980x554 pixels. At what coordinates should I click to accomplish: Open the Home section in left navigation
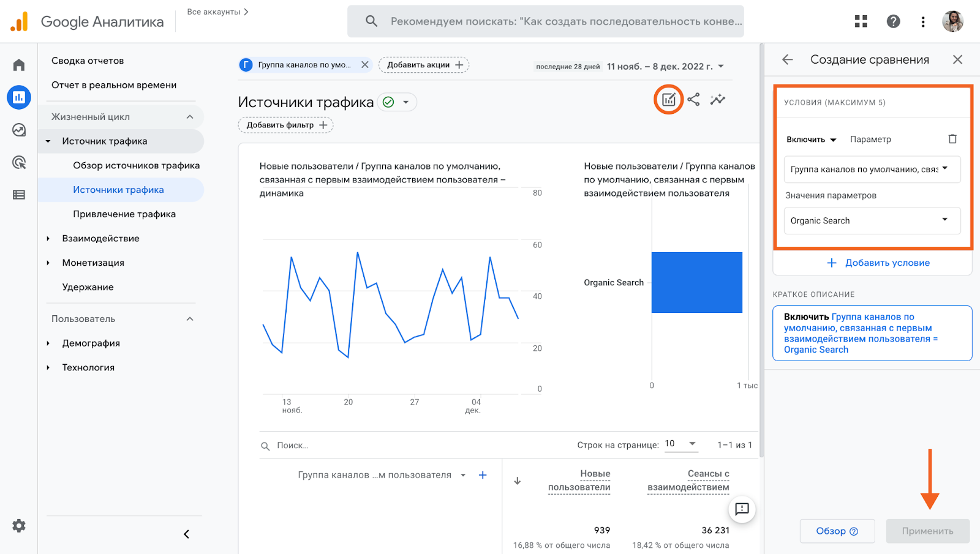(x=18, y=64)
